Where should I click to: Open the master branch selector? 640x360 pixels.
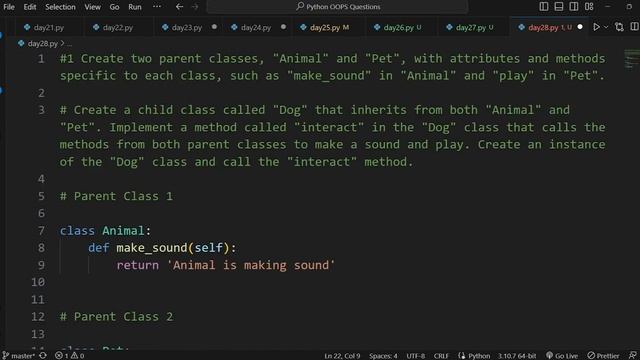pyautogui.click(x=19, y=356)
